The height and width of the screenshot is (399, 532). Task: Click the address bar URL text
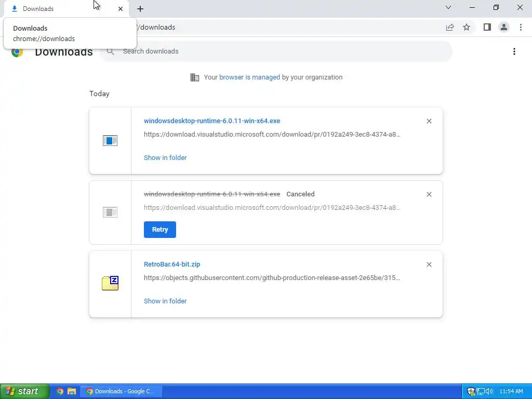156,27
